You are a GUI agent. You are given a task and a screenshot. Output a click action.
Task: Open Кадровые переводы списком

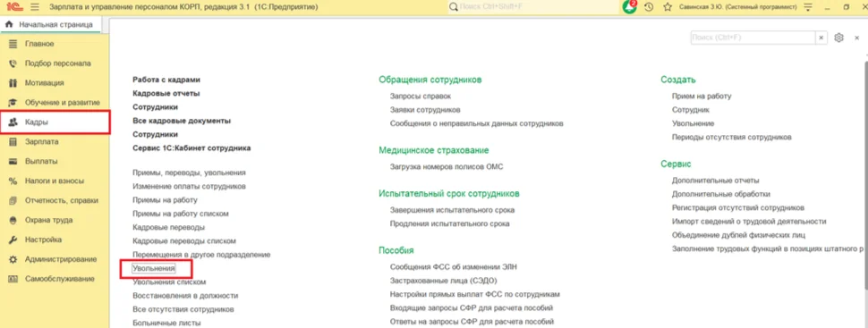pyautogui.click(x=184, y=241)
